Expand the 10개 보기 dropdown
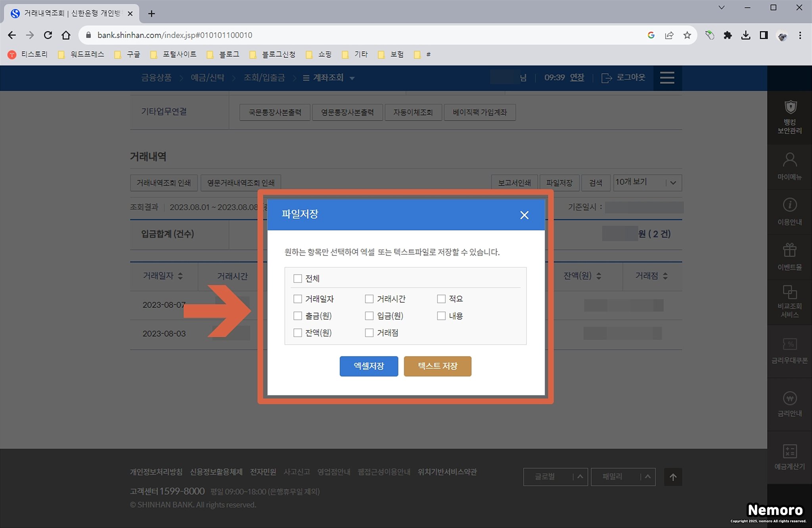The height and width of the screenshot is (528, 812). click(x=647, y=182)
